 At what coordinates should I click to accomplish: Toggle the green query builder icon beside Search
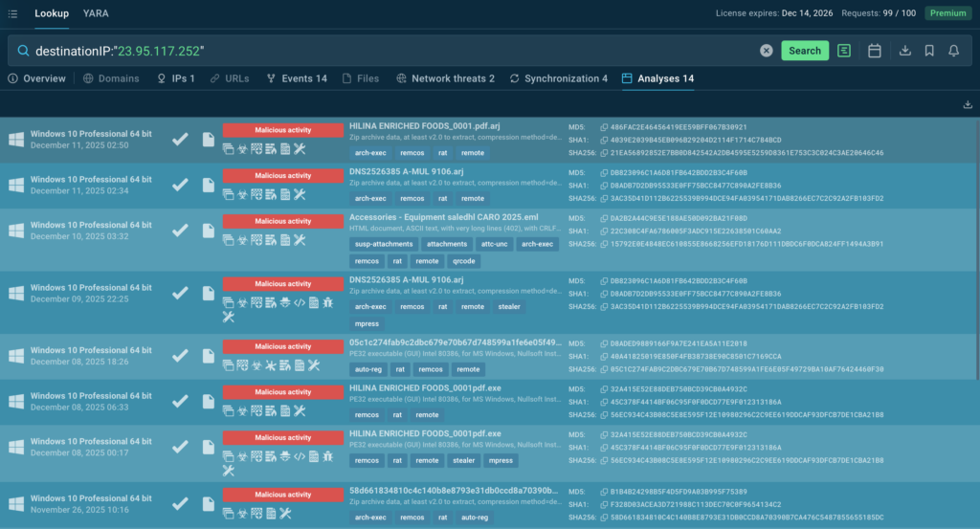click(843, 51)
